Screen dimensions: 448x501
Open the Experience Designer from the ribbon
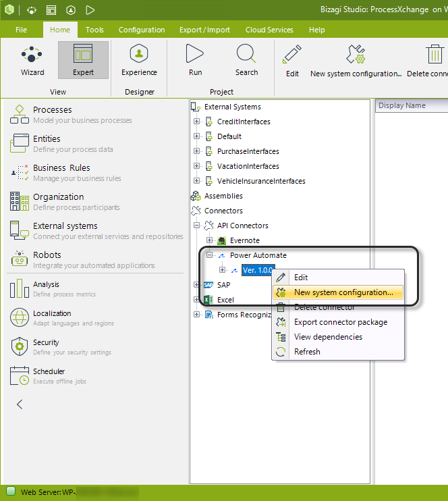(139, 60)
